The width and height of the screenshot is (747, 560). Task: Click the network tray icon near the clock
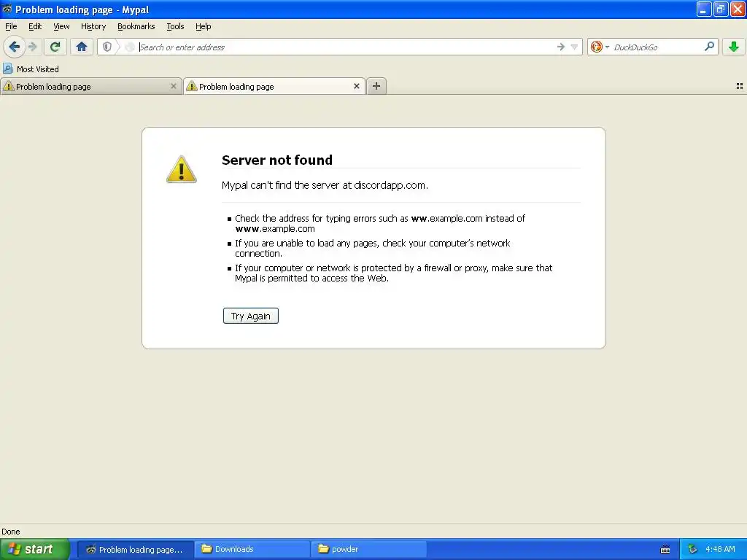[692, 549]
